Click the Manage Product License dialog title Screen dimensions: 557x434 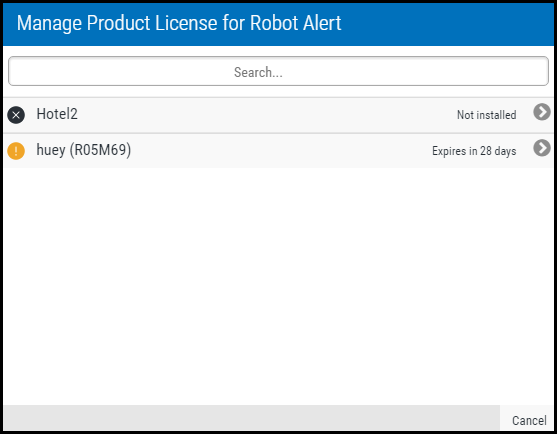(179, 23)
